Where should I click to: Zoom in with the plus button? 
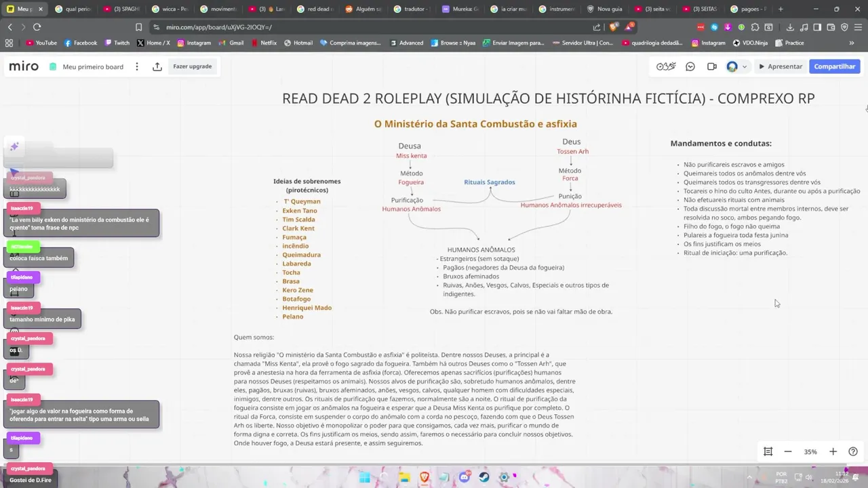point(833,451)
